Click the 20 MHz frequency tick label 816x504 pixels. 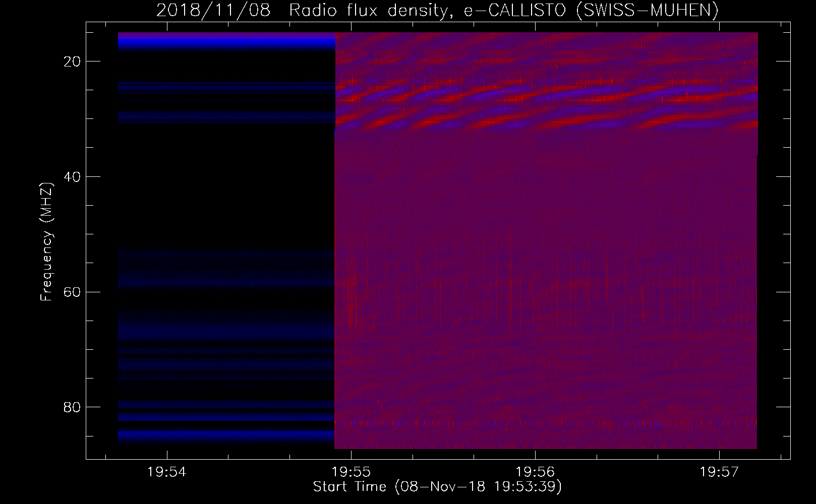(x=72, y=61)
